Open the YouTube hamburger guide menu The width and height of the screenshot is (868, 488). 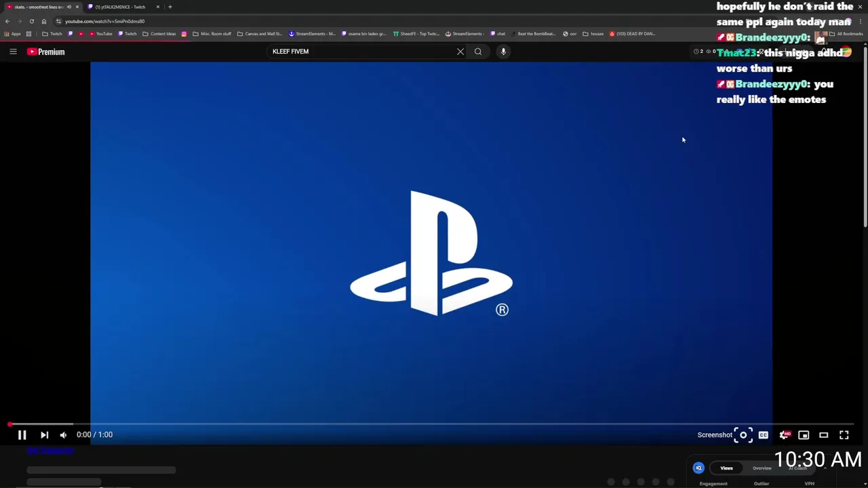tap(13, 52)
